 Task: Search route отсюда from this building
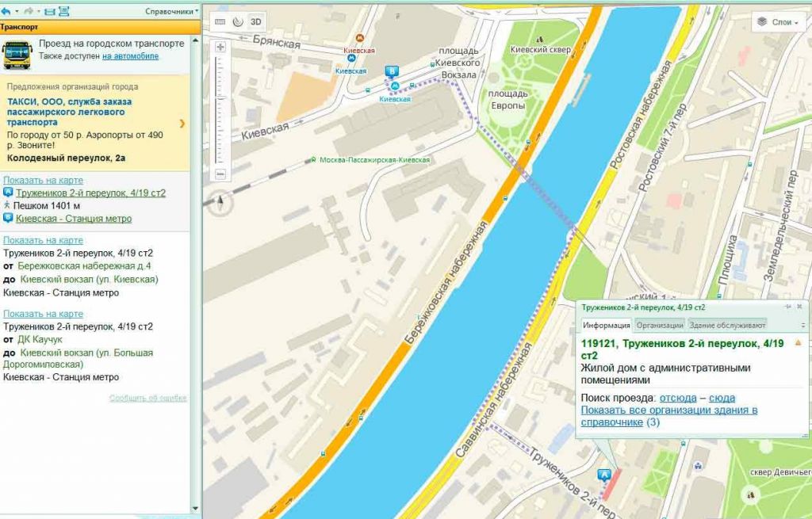[678, 398]
